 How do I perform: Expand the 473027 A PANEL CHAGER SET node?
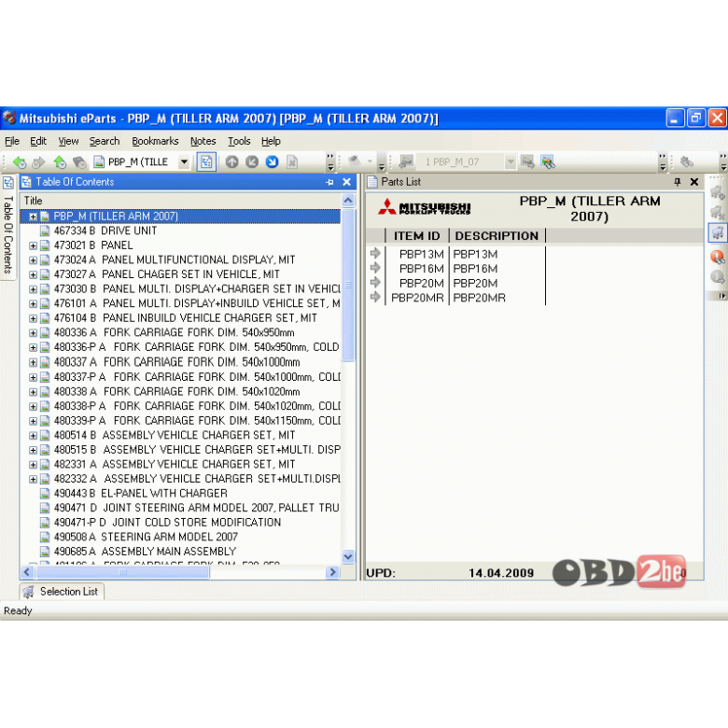(x=33, y=274)
